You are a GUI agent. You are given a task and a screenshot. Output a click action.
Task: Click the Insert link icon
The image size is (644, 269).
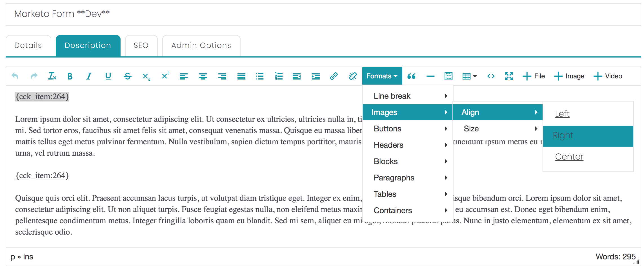click(x=334, y=76)
